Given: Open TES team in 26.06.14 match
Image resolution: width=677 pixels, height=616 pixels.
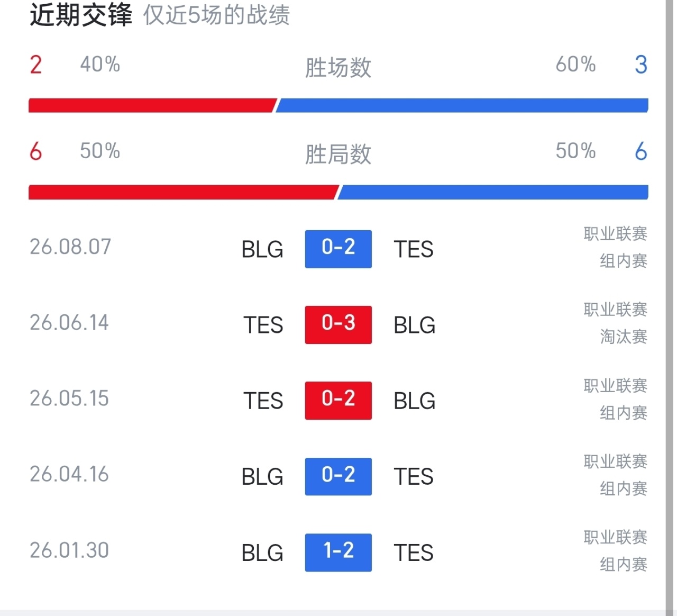Looking at the screenshot, I should click(263, 325).
